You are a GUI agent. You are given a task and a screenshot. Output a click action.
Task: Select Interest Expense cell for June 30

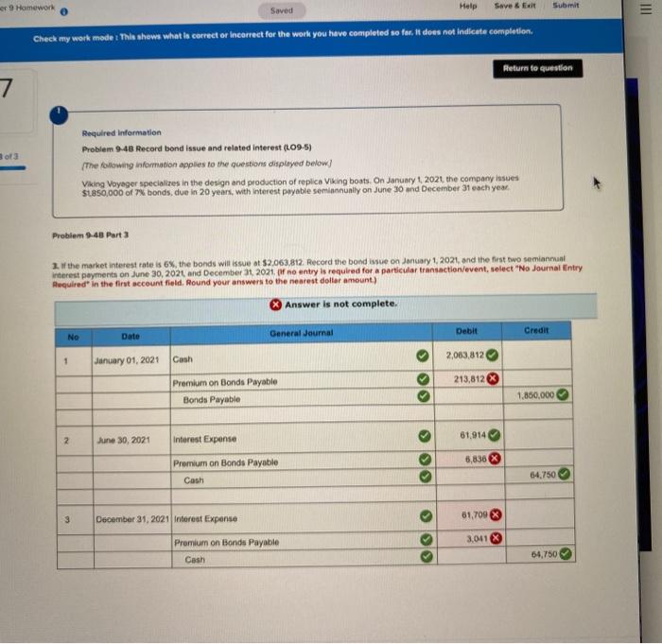[x=303, y=439]
